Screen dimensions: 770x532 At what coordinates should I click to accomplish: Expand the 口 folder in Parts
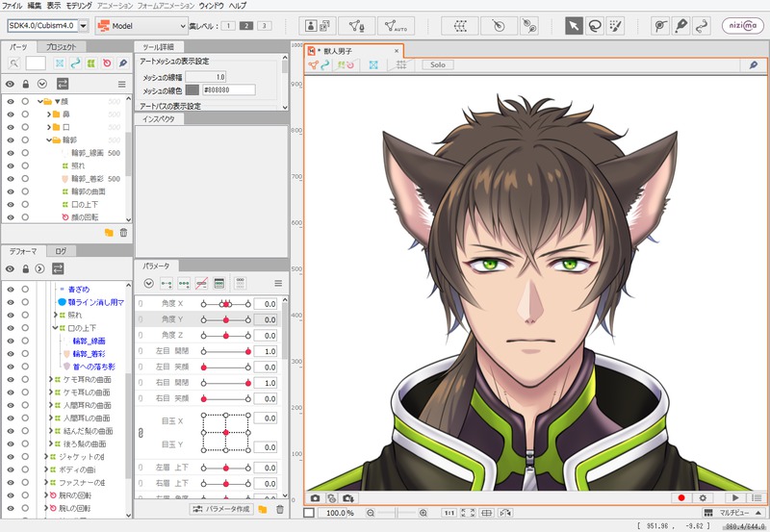tap(49, 127)
